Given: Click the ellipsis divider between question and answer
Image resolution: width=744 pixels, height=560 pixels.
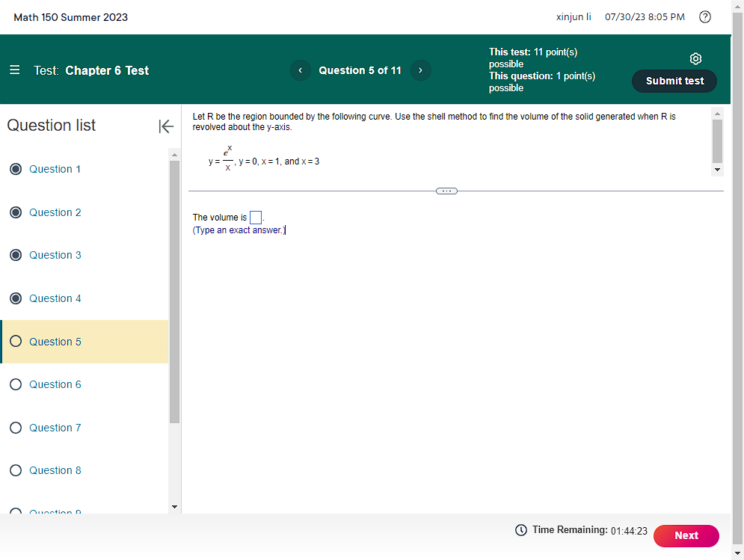Looking at the screenshot, I should [x=446, y=191].
